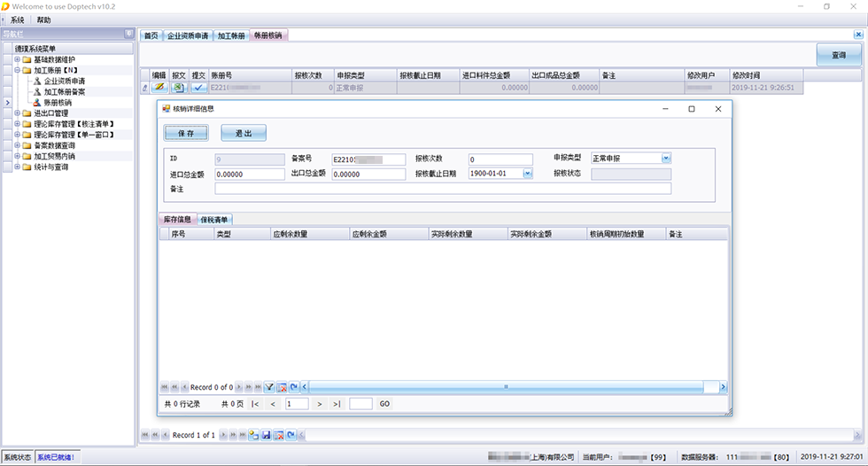Click the delete-row icon in main bottom navigator
Viewport: 868px width, 466px height.
point(278,435)
